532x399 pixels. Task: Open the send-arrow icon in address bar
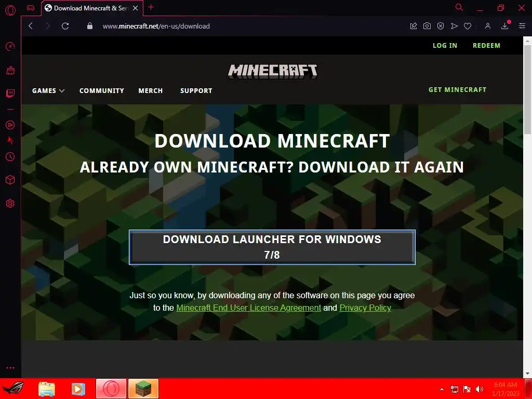point(454,26)
